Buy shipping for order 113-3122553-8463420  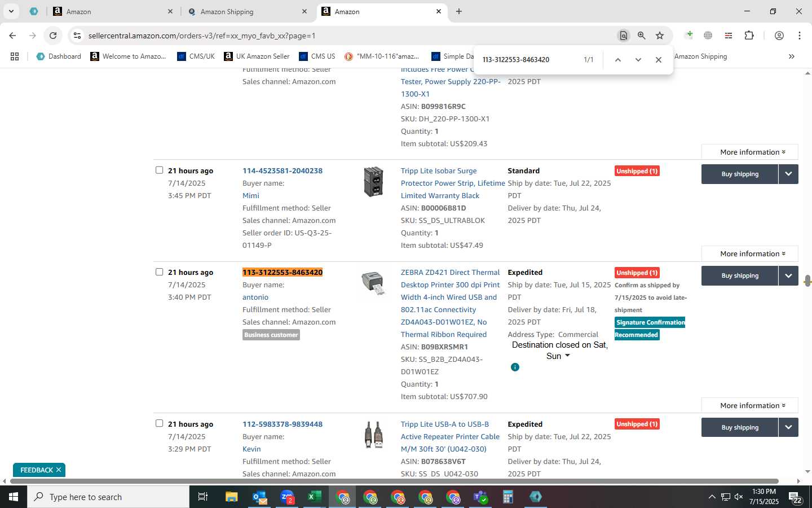740,275
